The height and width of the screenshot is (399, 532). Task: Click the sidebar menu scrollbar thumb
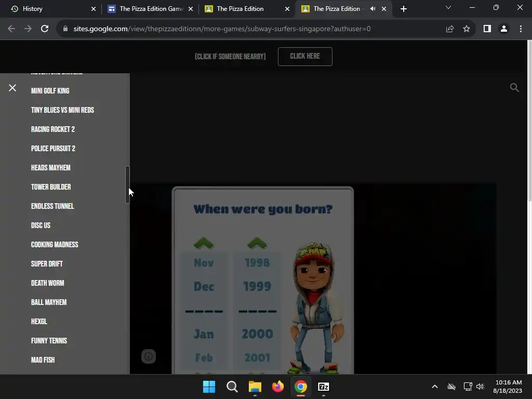(128, 184)
